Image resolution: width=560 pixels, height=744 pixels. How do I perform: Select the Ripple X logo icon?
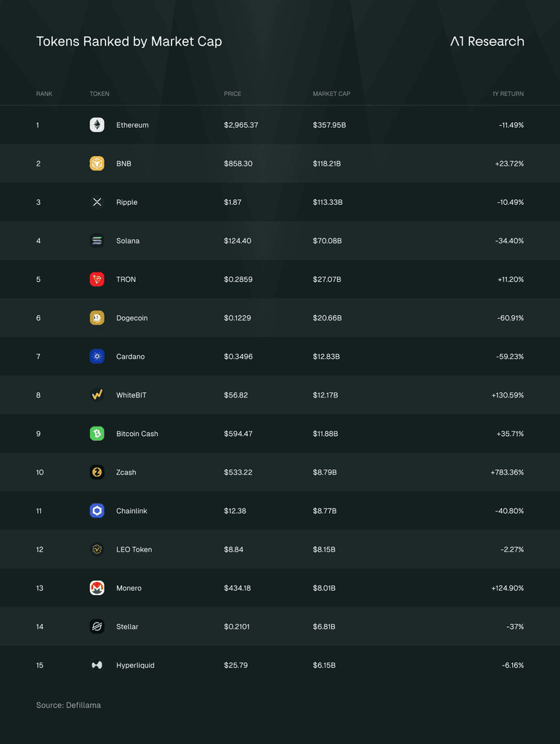pyautogui.click(x=97, y=202)
